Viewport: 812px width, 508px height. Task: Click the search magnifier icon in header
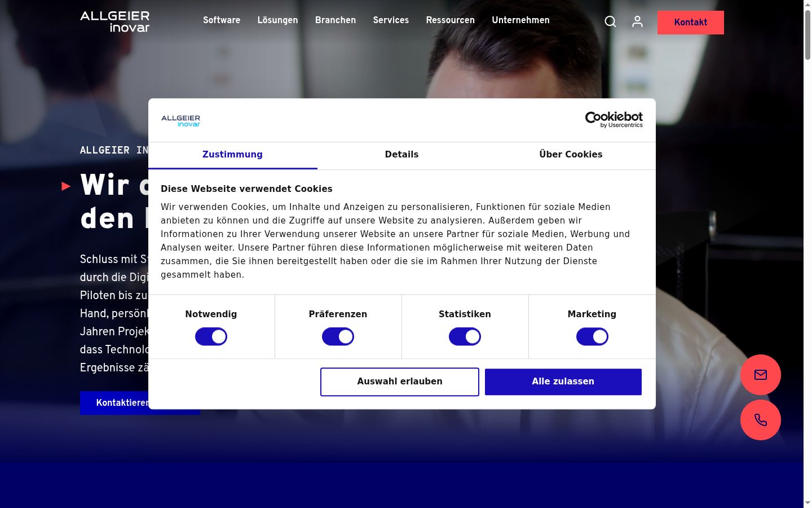[610, 21]
